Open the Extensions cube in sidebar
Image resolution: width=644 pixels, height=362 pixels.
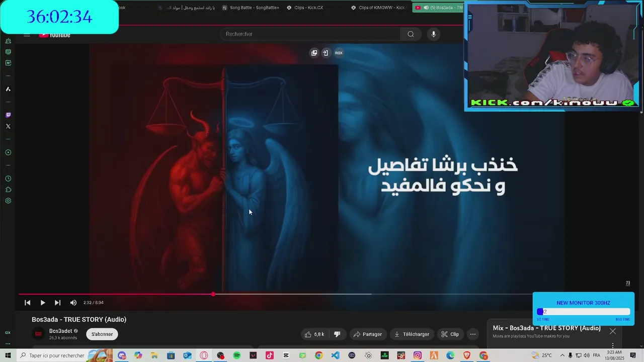point(8,190)
